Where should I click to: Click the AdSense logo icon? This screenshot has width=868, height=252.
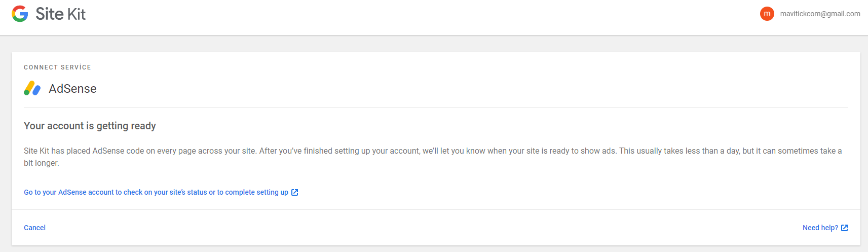coord(32,88)
